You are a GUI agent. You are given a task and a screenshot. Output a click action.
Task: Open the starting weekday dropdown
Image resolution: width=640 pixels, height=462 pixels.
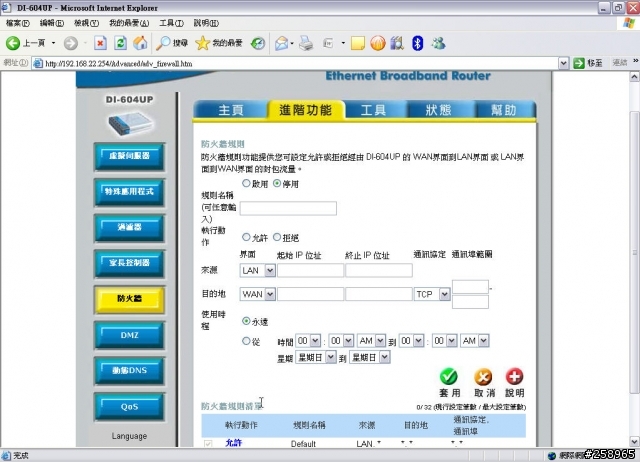pos(316,358)
